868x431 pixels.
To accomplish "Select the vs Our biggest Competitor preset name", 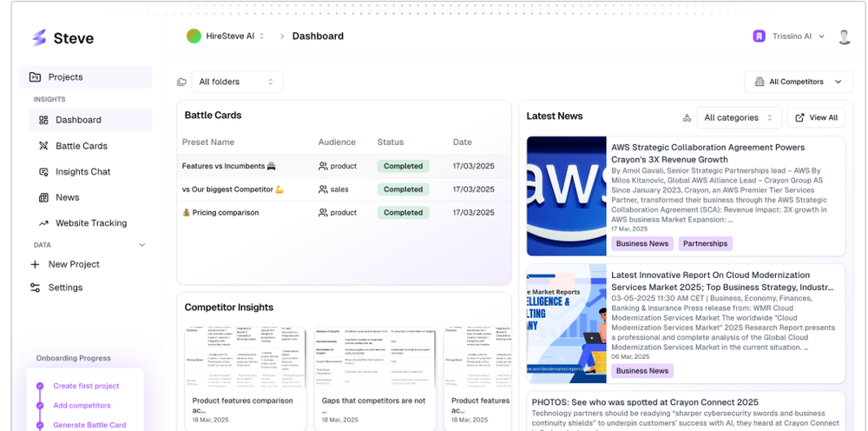I will [233, 189].
